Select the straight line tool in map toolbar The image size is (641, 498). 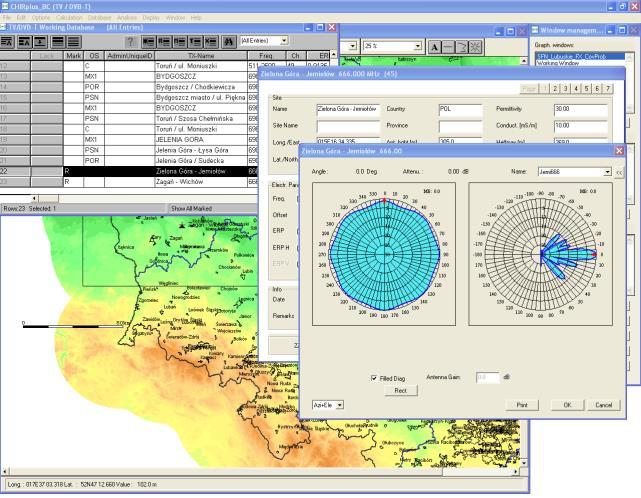pyautogui.click(x=448, y=47)
